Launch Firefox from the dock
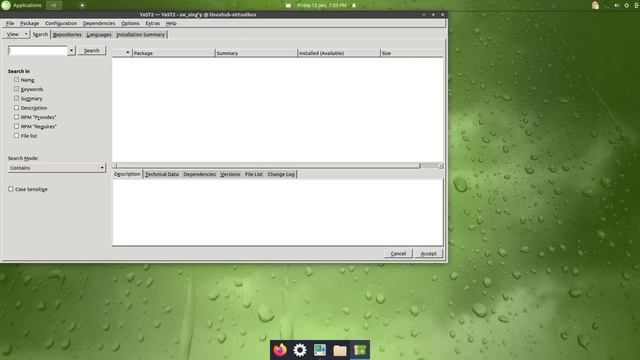640x360 pixels. [280, 350]
